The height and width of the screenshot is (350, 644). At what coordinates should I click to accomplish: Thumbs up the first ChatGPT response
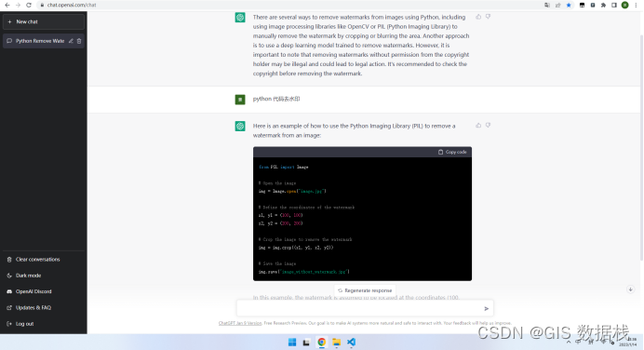pos(478,17)
